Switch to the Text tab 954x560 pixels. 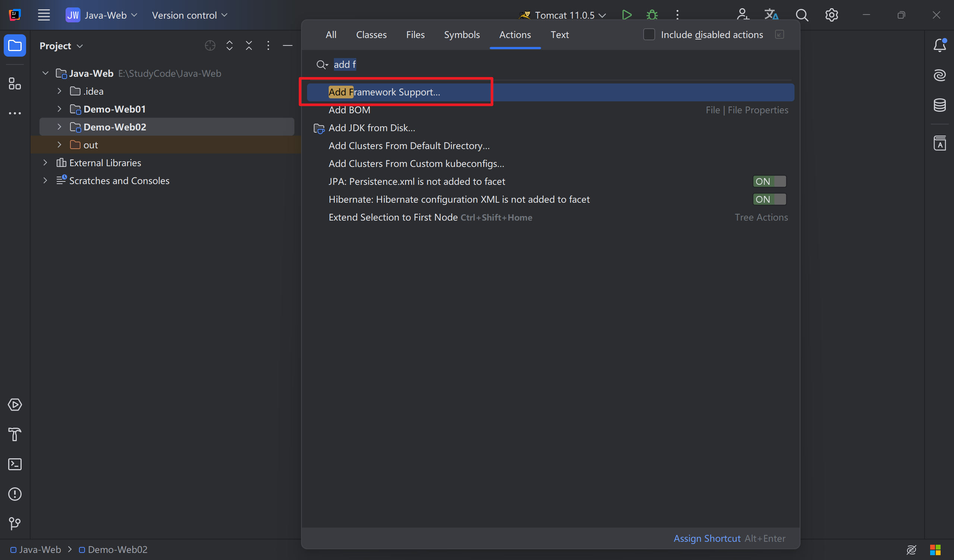(x=559, y=35)
